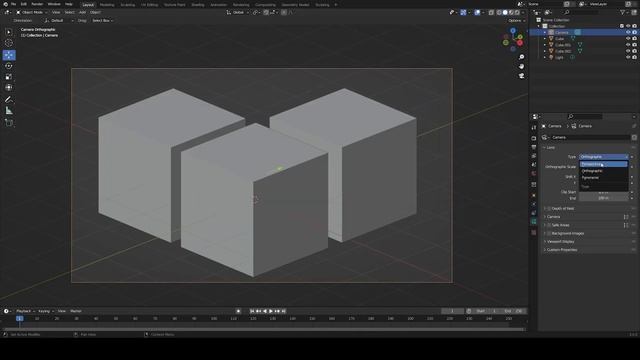Open the timeline Keying popover
The image size is (640, 360).
tap(46, 311)
